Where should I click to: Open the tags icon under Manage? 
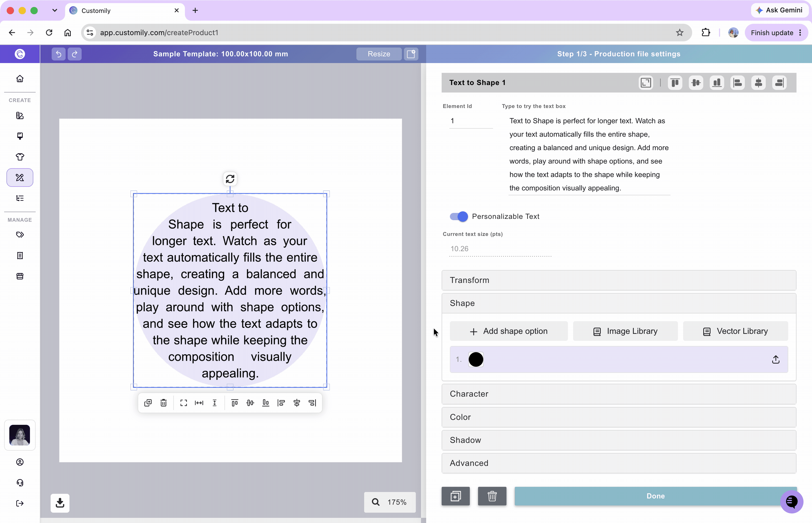(x=20, y=235)
